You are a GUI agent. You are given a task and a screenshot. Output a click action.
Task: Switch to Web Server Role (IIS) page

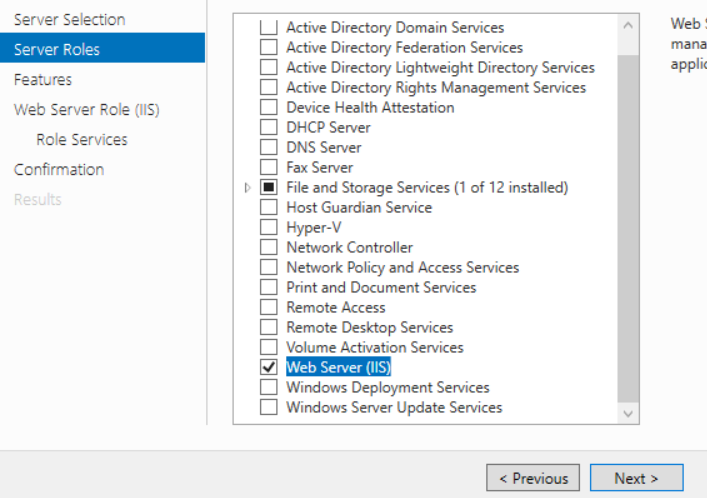pos(86,110)
